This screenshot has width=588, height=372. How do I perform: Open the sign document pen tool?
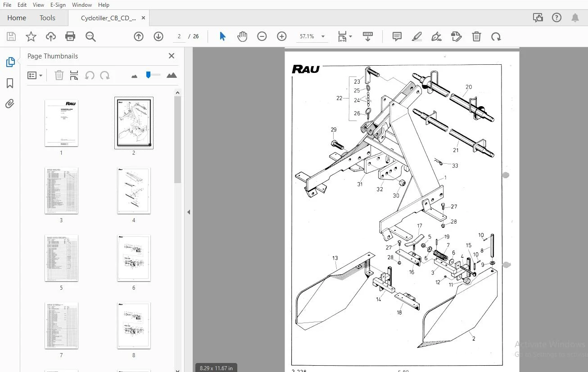436,36
